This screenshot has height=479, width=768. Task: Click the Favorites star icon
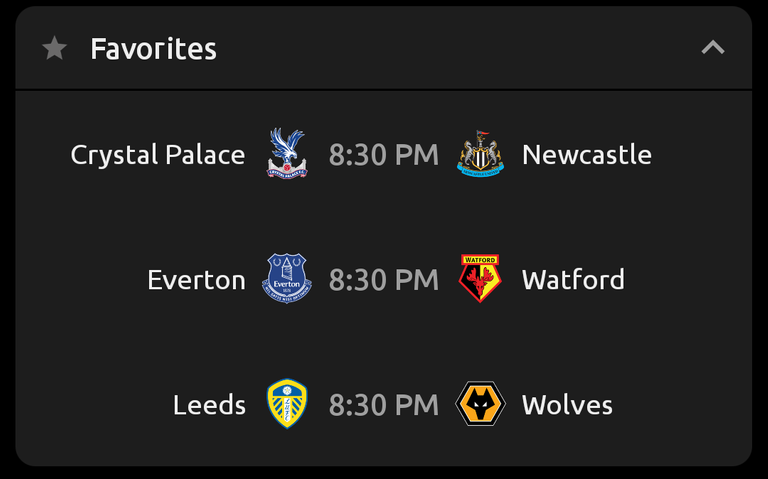tap(54, 48)
